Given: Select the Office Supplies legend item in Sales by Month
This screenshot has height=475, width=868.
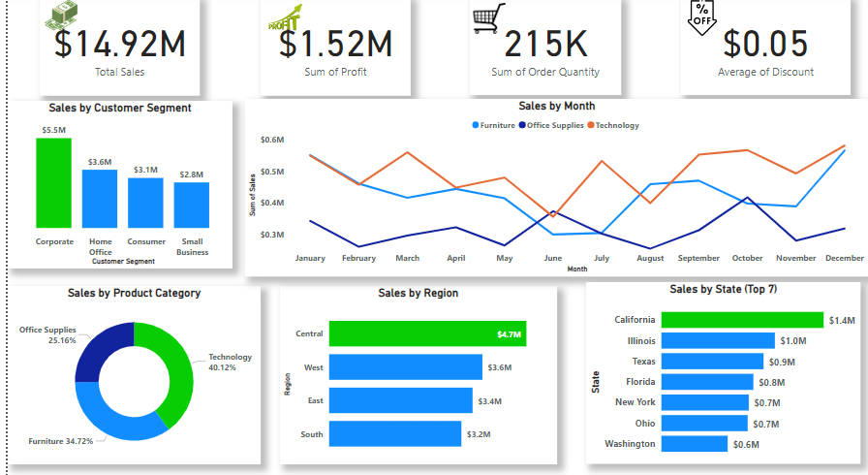Looking at the screenshot, I should [x=553, y=125].
